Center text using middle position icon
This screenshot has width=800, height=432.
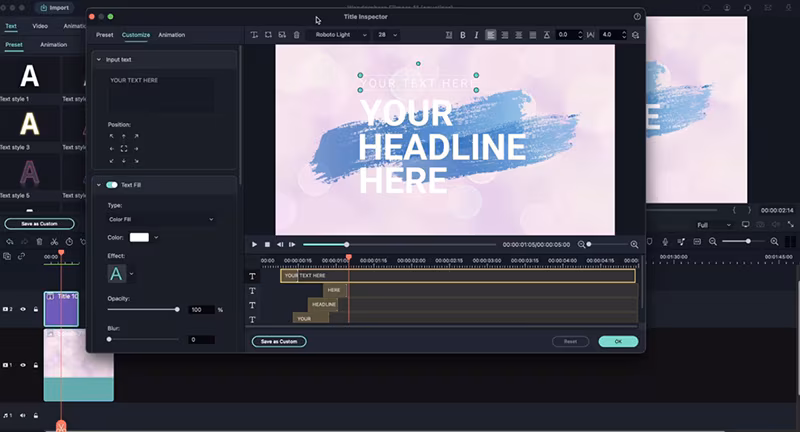tap(124, 148)
